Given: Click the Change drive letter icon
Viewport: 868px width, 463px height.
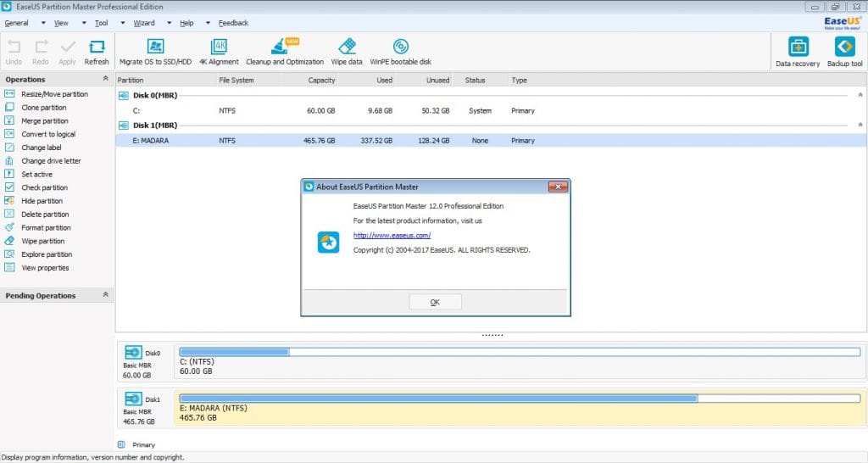Looking at the screenshot, I should [9, 160].
